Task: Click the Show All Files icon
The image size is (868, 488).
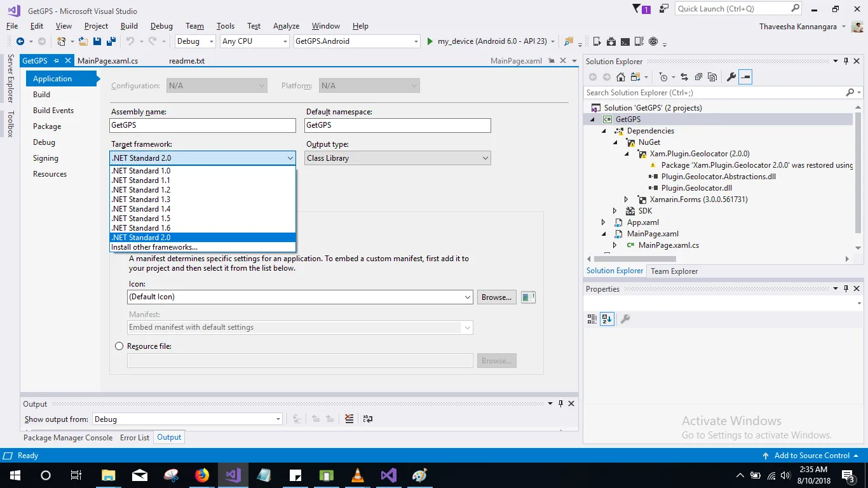Action: pyautogui.click(x=712, y=77)
